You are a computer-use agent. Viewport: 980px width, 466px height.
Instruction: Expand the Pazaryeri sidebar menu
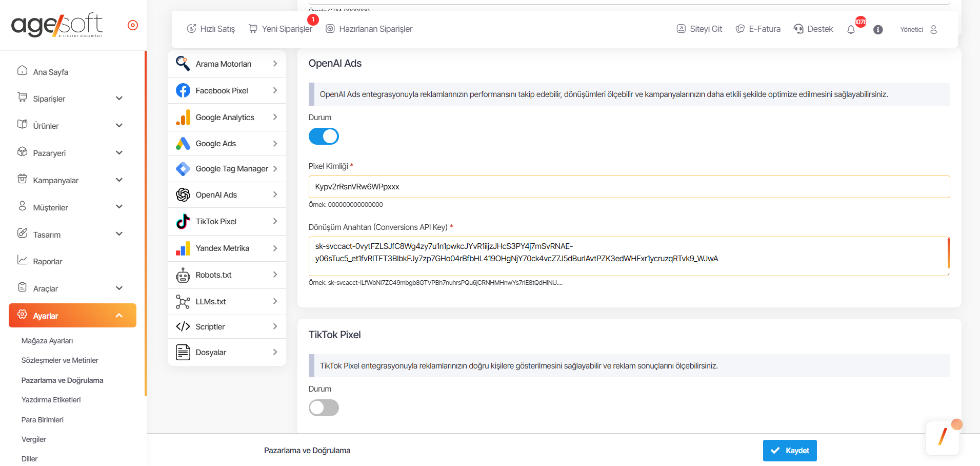[x=72, y=153]
